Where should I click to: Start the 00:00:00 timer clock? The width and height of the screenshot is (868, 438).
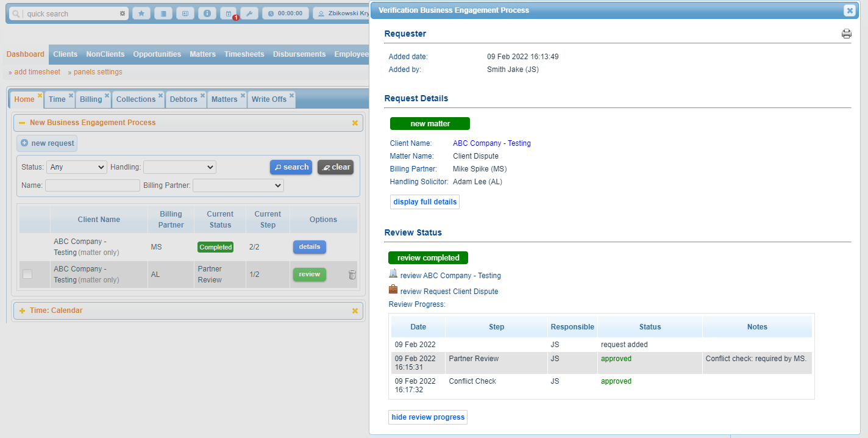tap(285, 13)
